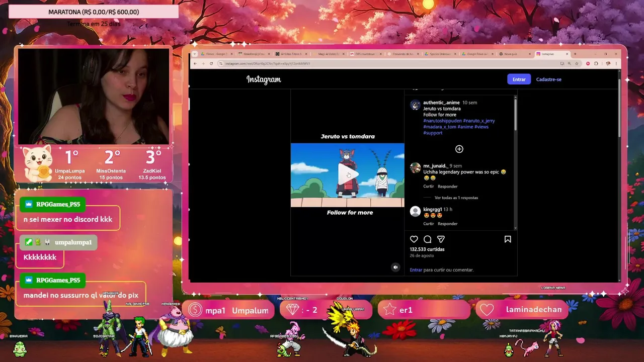644x362 pixels.
Task: Click the Entrar link to comment
Action: [416, 270]
